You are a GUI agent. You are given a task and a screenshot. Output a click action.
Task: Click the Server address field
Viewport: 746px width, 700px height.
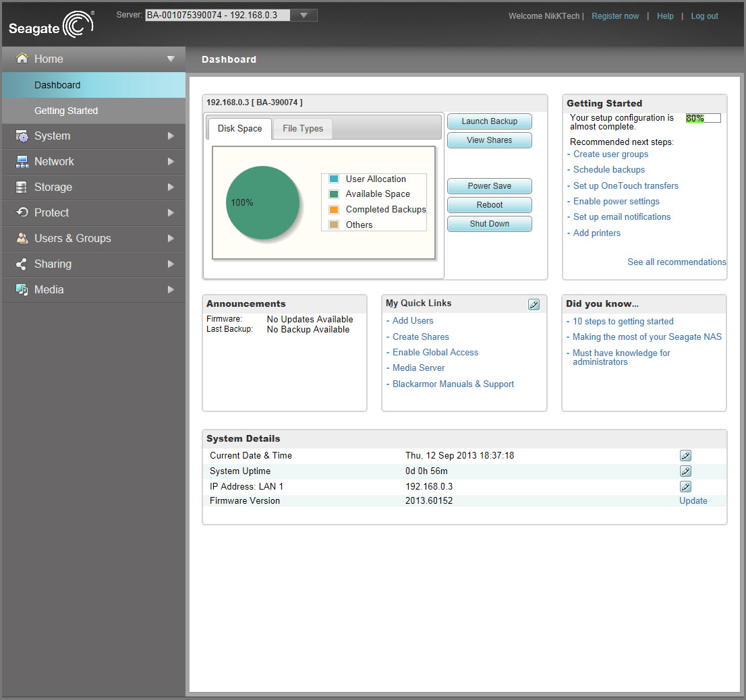coord(217,16)
